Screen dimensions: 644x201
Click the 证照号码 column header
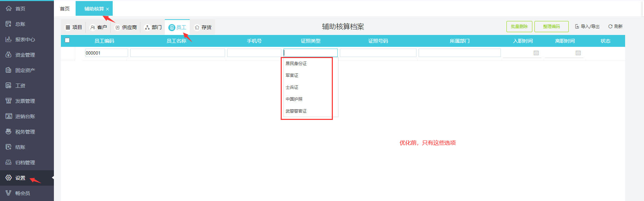tap(378, 41)
